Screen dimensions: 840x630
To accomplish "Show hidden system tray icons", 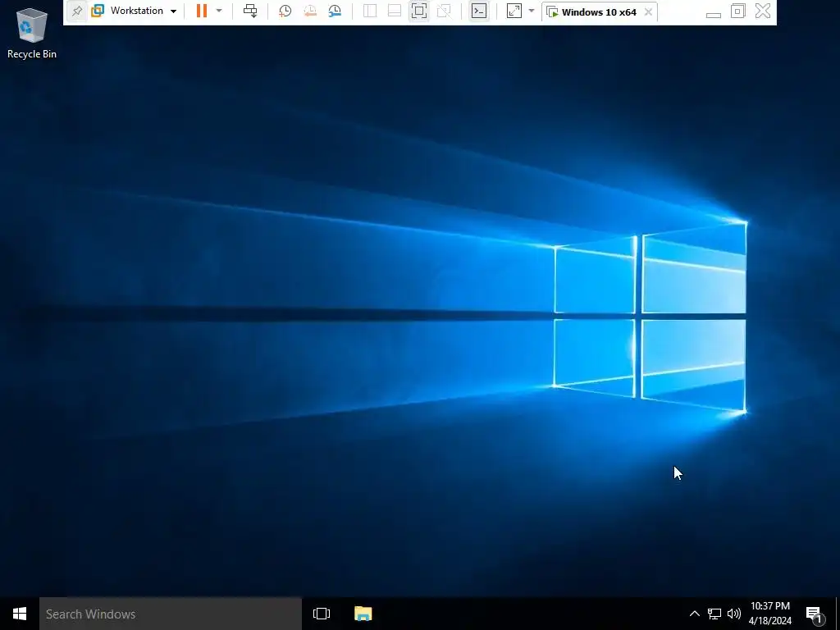I will [x=694, y=614].
